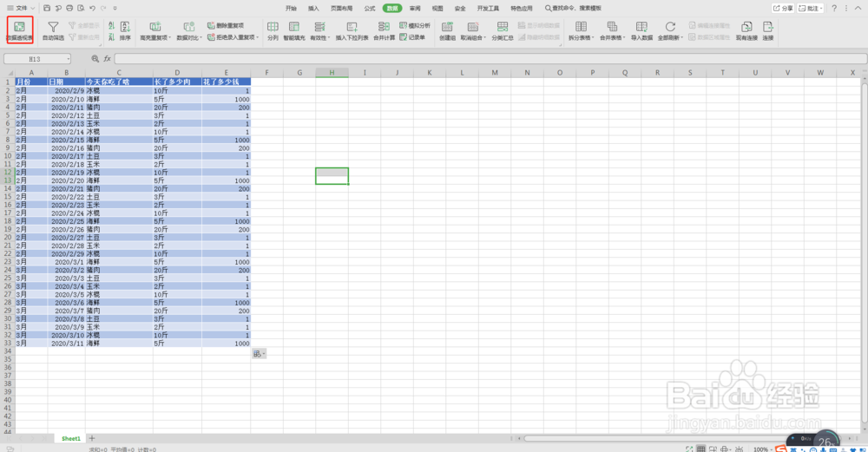Image resolution: width=868 pixels, height=452 pixels.
Task: Click the 100% zoom level in status bar
Action: 760,449
